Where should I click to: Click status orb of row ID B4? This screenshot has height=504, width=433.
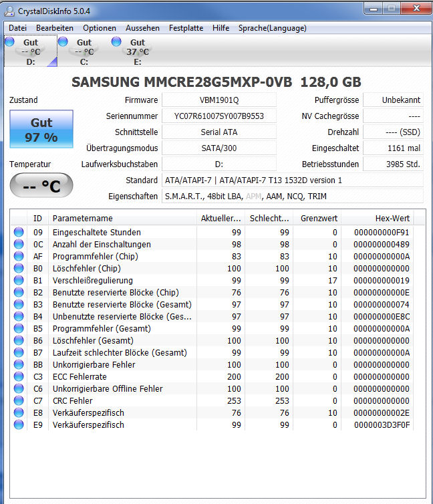pyautogui.click(x=19, y=316)
